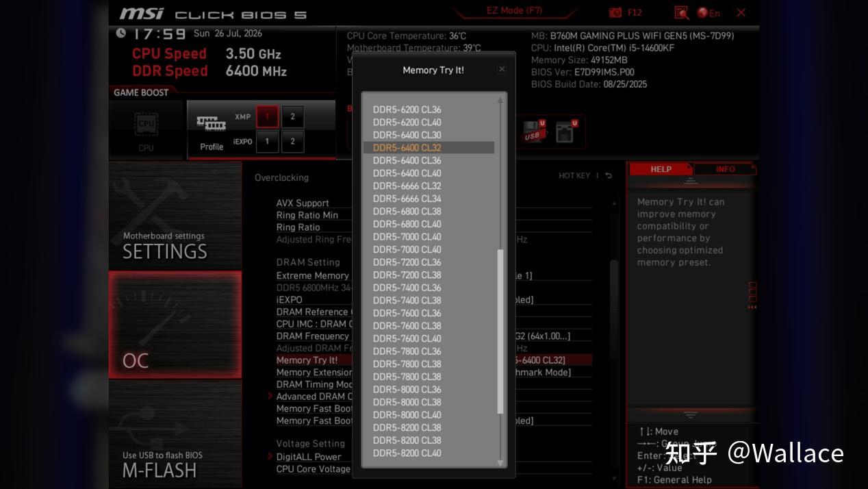Open the CPU Core Voltage setting

tap(434, 469)
